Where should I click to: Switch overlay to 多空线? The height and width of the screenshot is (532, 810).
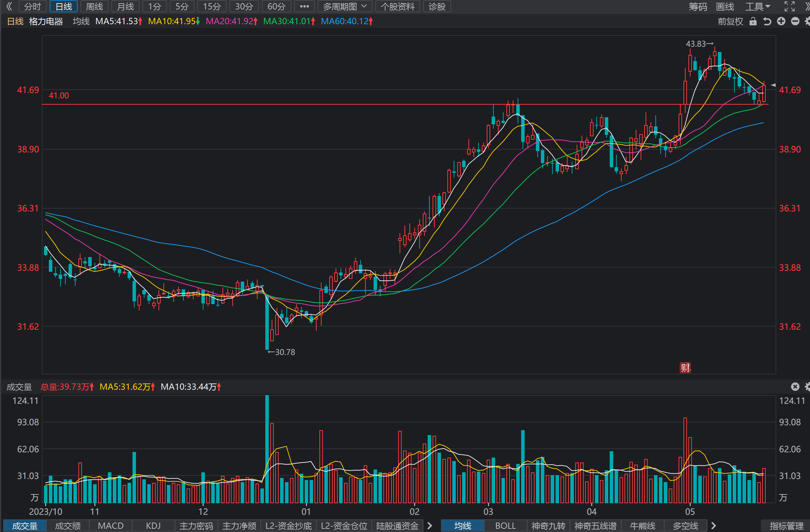[686, 526]
